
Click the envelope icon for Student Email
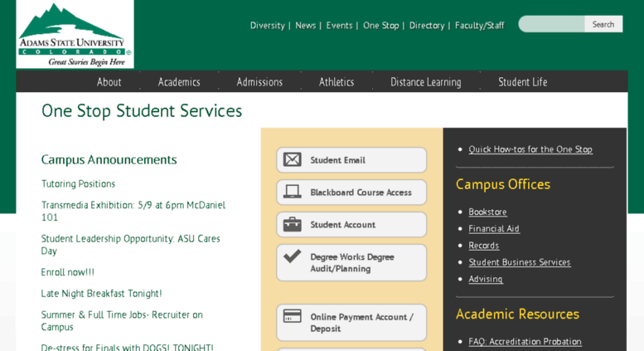click(292, 159)
